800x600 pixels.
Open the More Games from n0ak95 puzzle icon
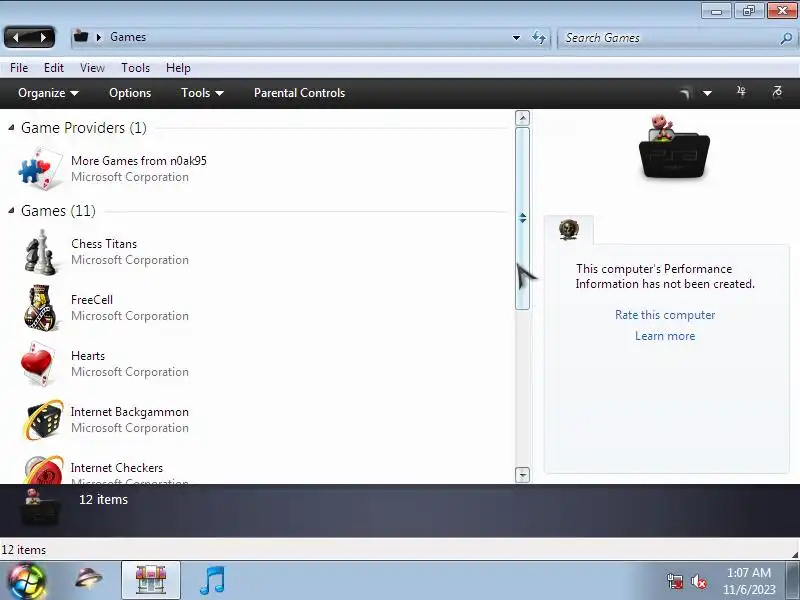[x=40, y=168]
